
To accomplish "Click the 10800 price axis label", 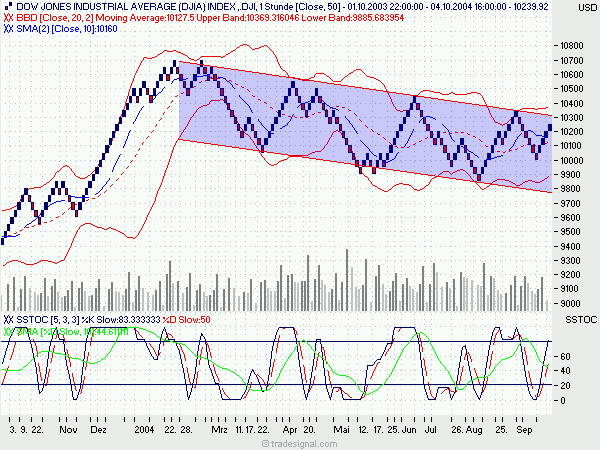I will click(x=572, y=46).
